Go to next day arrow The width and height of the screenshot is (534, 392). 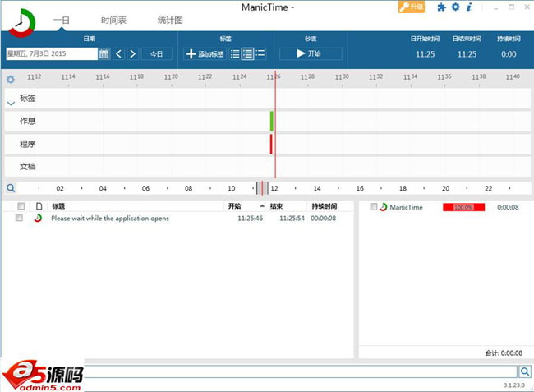coord(133,53)
